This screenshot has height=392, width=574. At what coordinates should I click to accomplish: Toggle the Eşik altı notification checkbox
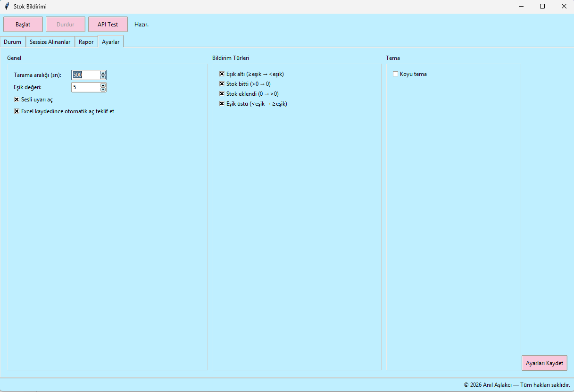[x=222, y=74]
